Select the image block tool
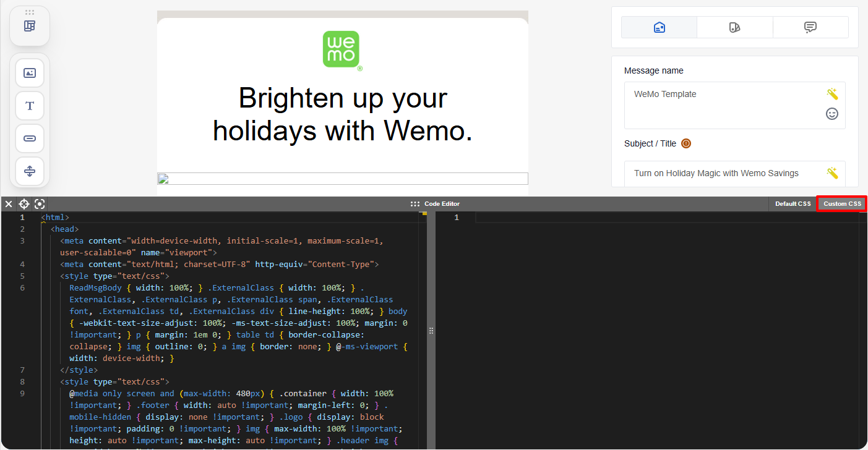This screenshot has height=450, width=868. point(30,73)
